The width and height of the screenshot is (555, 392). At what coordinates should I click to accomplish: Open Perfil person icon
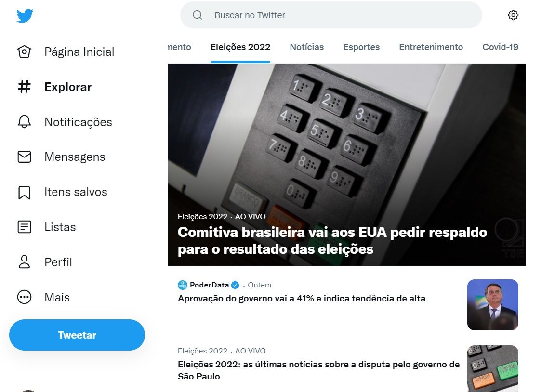(25, 262)
